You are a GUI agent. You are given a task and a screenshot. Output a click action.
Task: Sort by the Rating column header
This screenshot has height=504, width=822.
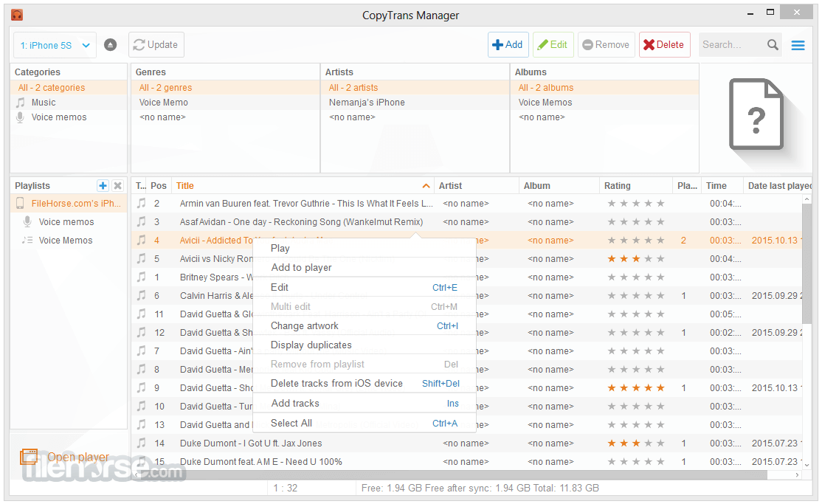click(x=636, y=186)
